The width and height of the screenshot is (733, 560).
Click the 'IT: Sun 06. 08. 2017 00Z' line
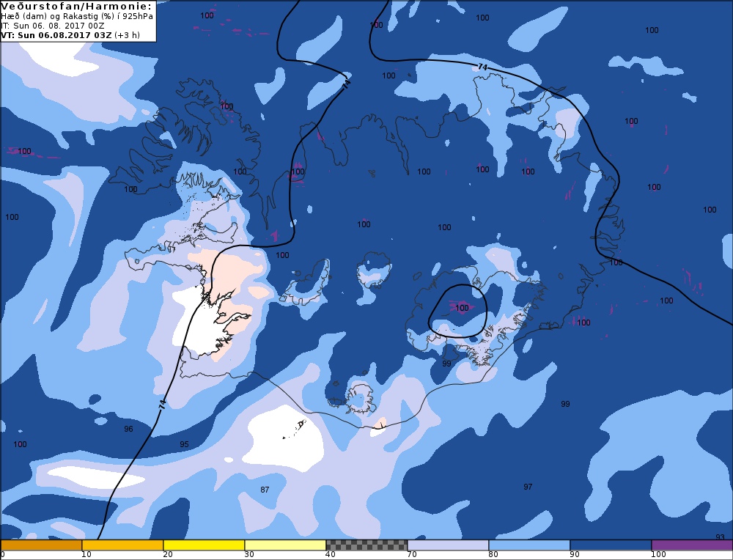[52, 26]
